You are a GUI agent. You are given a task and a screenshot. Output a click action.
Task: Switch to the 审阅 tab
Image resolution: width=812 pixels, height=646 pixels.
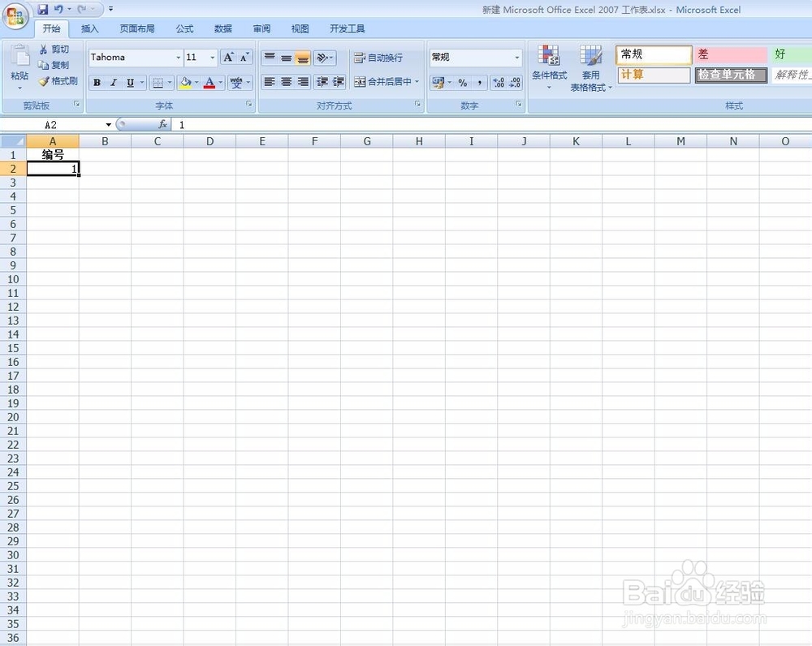click(x=261, y=29)
